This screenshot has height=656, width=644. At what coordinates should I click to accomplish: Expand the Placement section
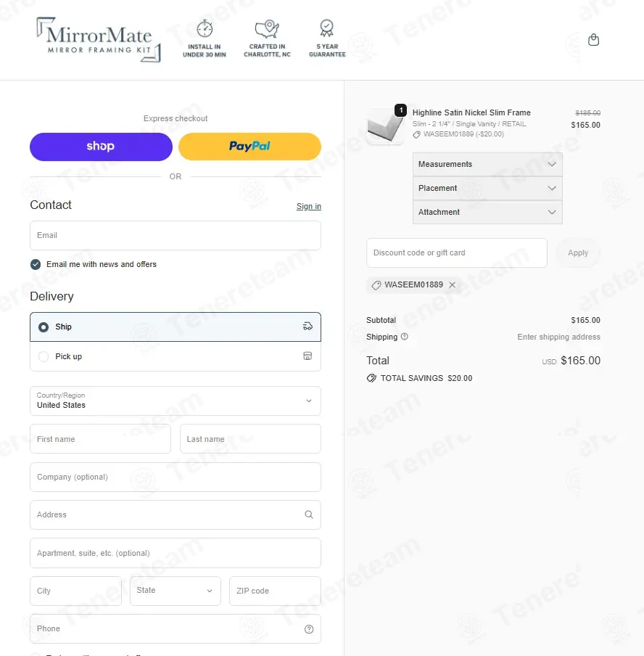click(x=487, y=189)
